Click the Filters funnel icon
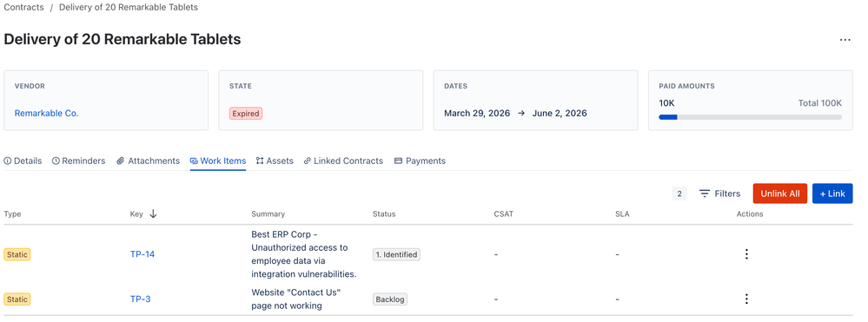Viewport: 868px width, 322px height. pyautogui.click(x=704, y=194)
